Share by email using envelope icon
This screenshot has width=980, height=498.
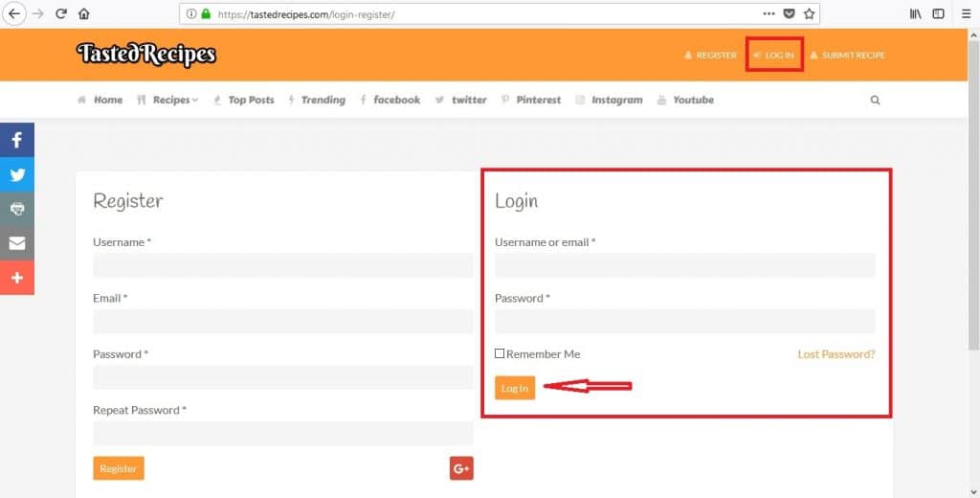coord(17,243)
